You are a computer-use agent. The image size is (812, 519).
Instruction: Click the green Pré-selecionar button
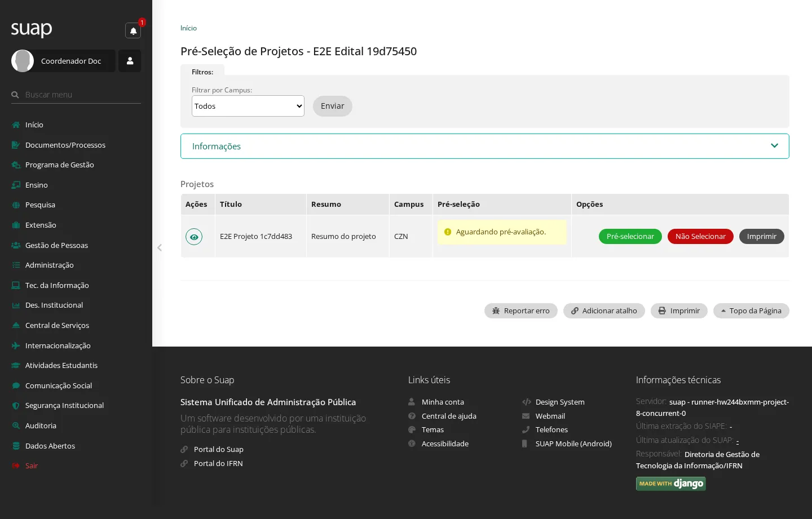click(630, 237)
